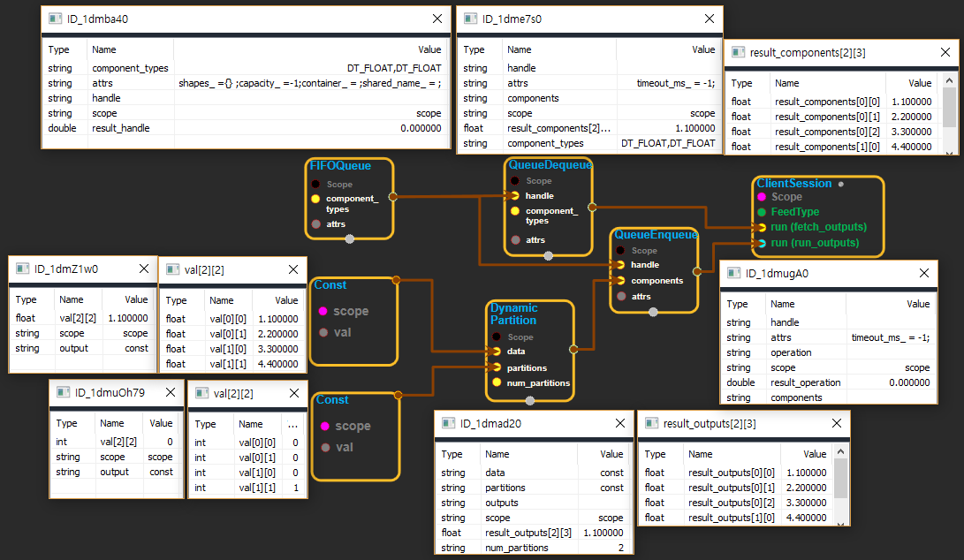Click the Value column header in ID_1dmad20
964x560 pixels.
click(611, 454)
